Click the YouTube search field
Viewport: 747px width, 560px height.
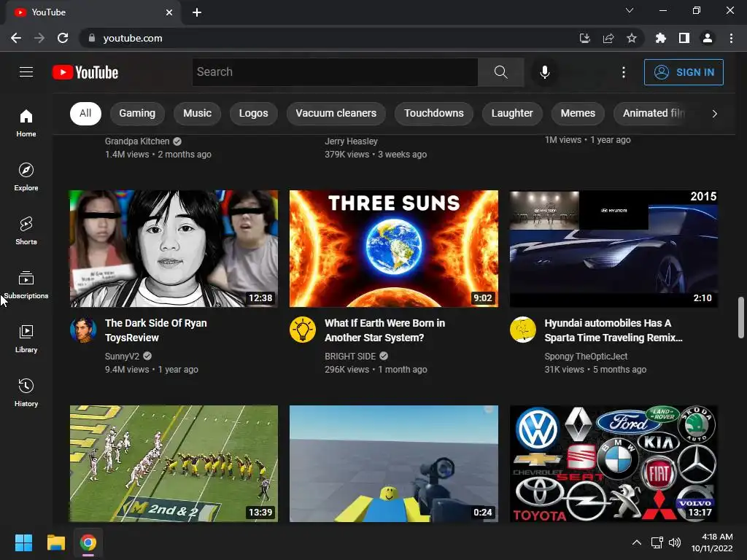335,72
